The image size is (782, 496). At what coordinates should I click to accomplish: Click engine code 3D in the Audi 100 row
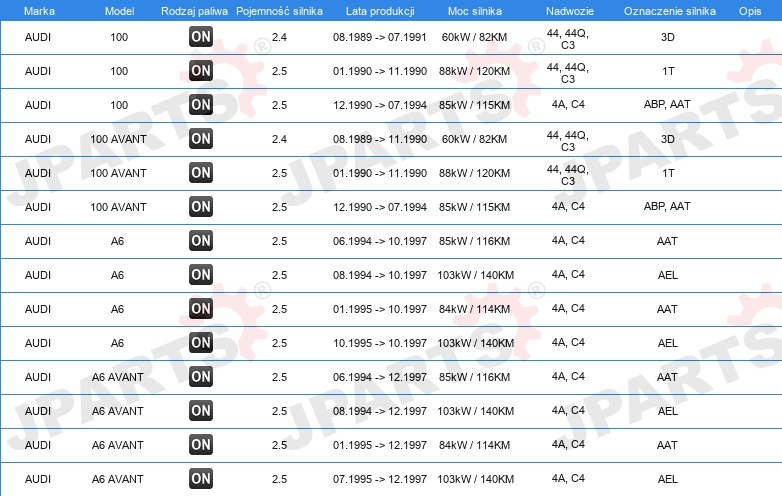tap(667, 37)
